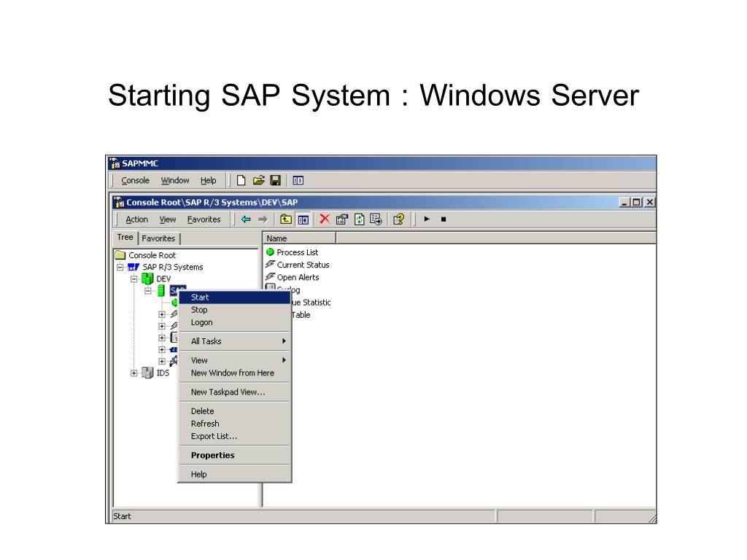Image resolution: width=747 pixels, height=560 pixels.
Task: Open the View menu beside Action
Action: point(168,219)
